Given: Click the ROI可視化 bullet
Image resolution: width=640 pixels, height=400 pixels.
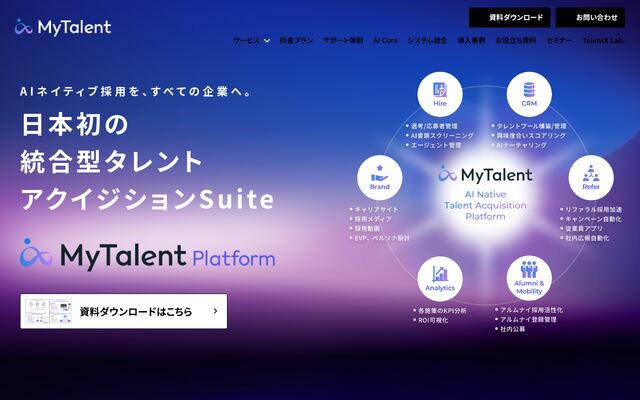Looking at the screenshot, I should tap(433, 320).
